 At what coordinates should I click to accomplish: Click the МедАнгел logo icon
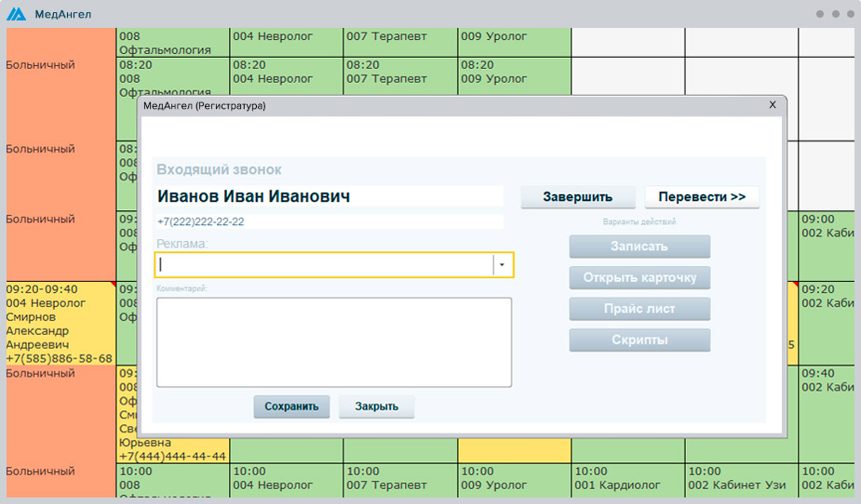[17, 14]
